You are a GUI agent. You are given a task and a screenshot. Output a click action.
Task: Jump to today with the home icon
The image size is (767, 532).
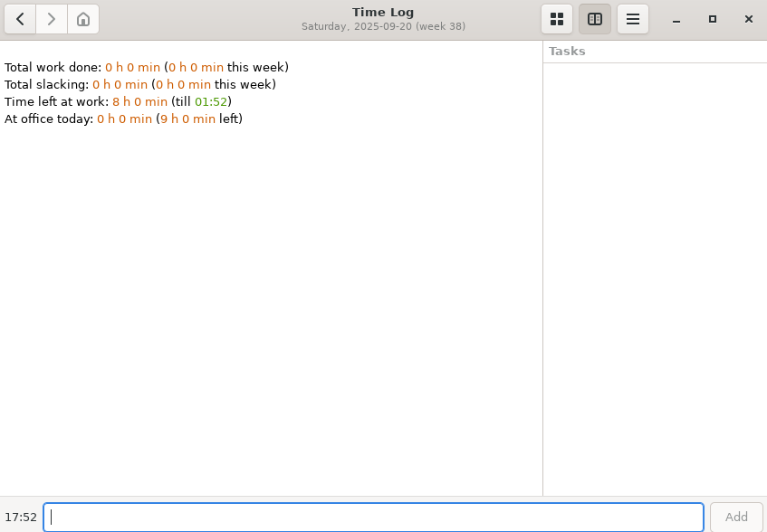[x=83, y=19]
